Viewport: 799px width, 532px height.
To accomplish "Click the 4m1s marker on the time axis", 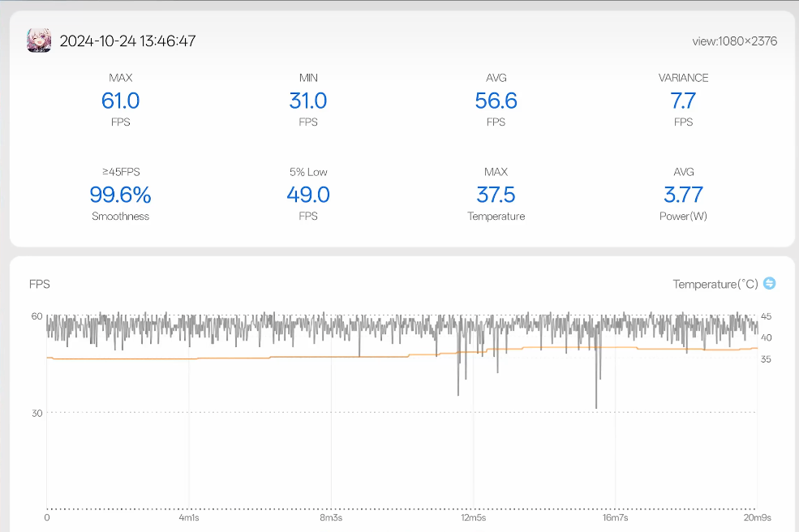I will click(189, 517).
